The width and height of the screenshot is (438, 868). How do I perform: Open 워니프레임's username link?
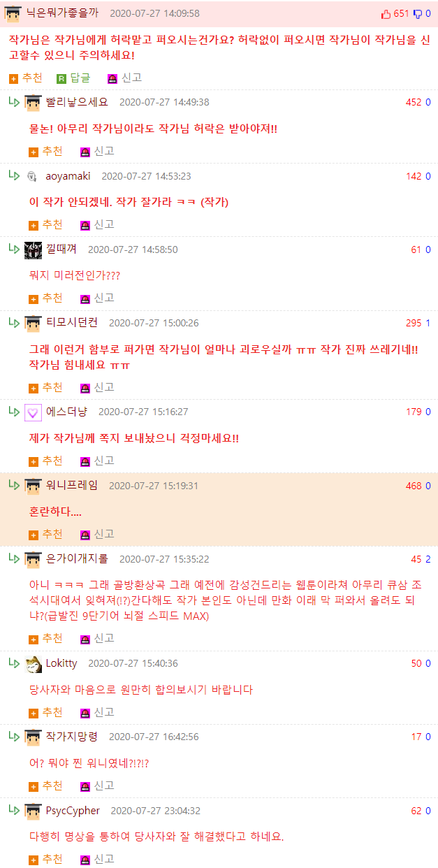tap(72, 486)
